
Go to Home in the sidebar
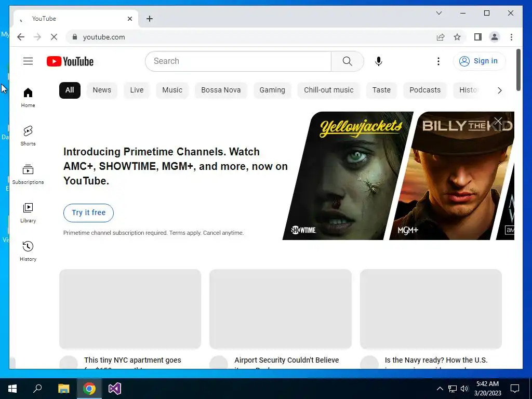point(28,98)
